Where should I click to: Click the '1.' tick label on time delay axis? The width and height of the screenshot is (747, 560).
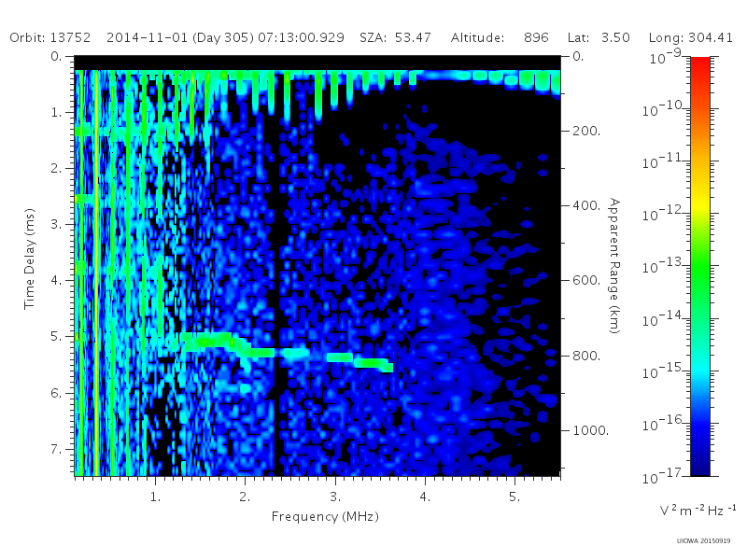[x=56, y=112]
